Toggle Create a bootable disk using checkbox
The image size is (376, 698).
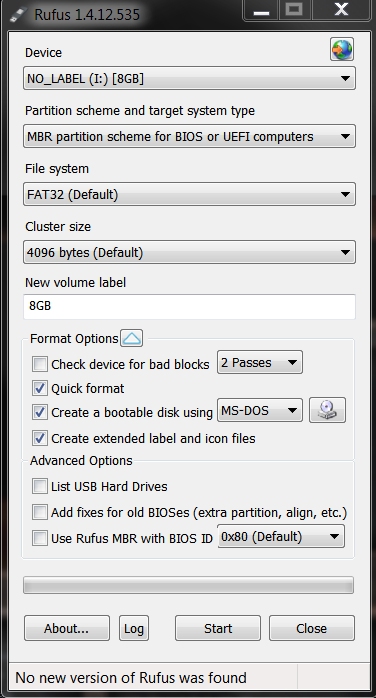[x=40, y=412]
